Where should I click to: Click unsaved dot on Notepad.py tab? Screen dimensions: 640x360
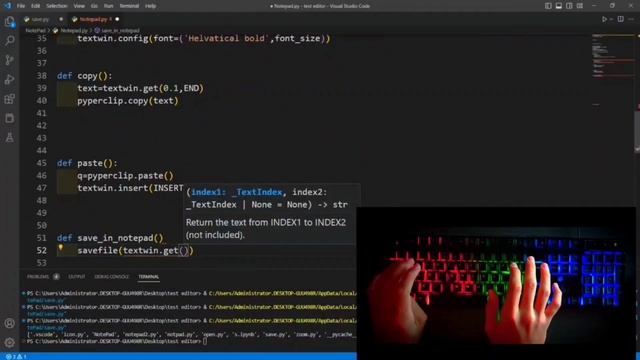(117, 19)
